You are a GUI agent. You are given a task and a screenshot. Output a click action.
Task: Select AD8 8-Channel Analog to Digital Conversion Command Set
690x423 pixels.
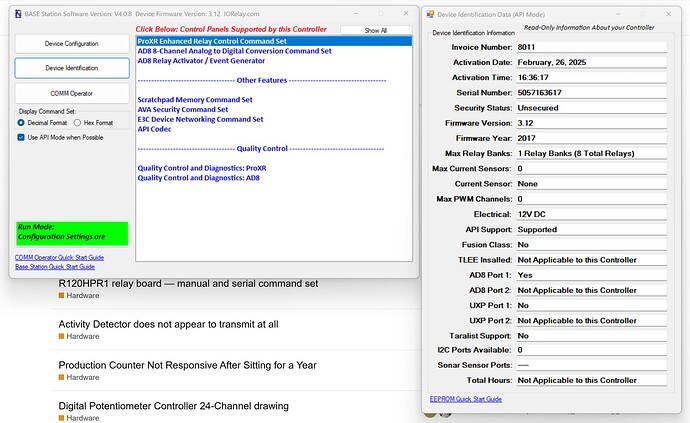(x=235, y=51)
